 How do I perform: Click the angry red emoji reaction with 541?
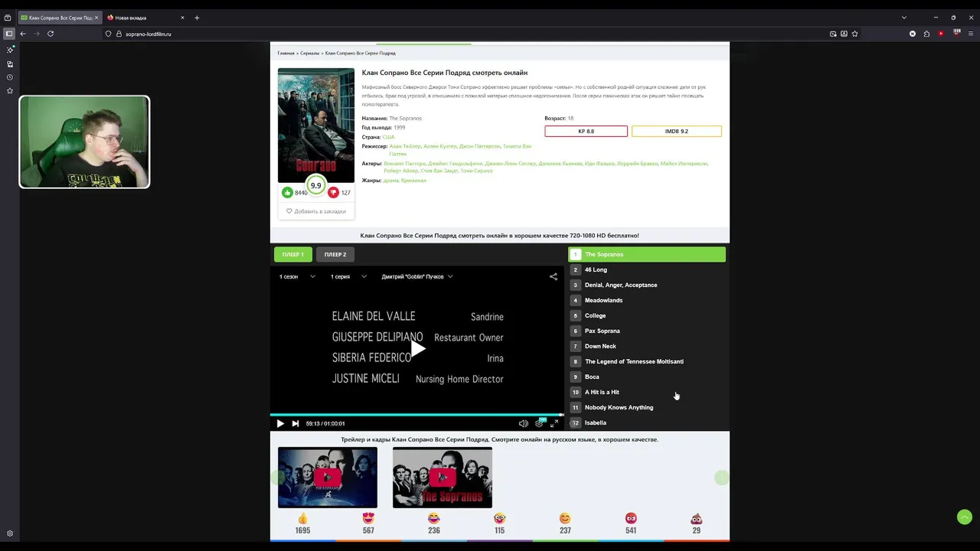point(631,519)
